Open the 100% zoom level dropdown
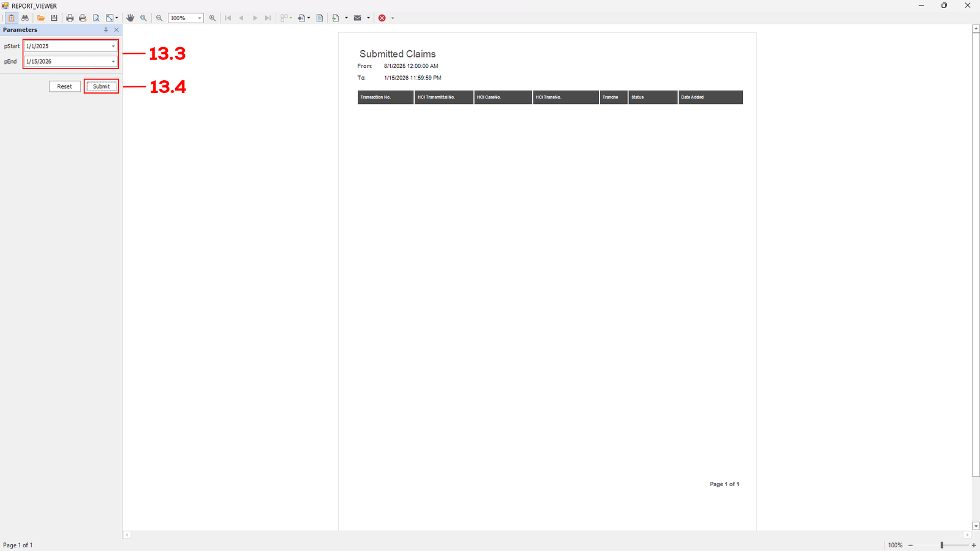 (x=199, y=18)
